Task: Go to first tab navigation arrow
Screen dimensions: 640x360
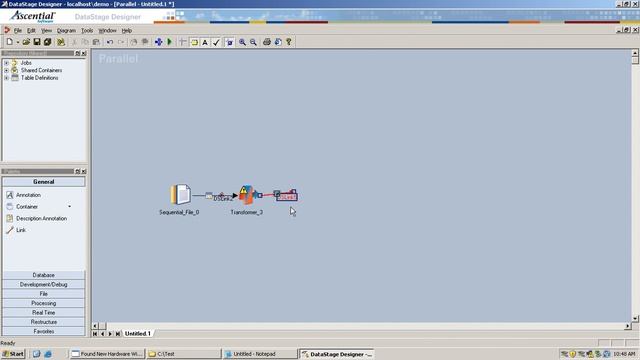Action: (95, 334)
